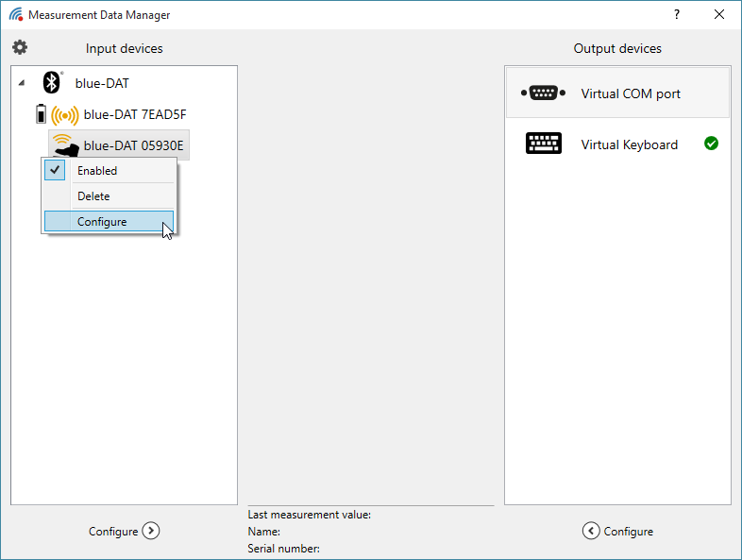The image size is (742, 560).
Task: Click the left-arrow circle under Output devices
Action: click(x=591, y=531)
